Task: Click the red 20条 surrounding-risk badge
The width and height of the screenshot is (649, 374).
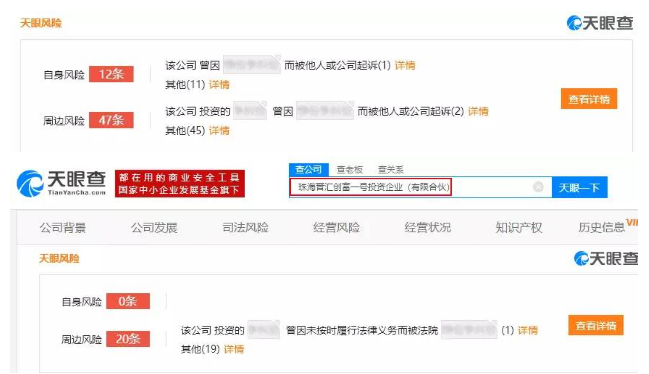Action: 128,339
